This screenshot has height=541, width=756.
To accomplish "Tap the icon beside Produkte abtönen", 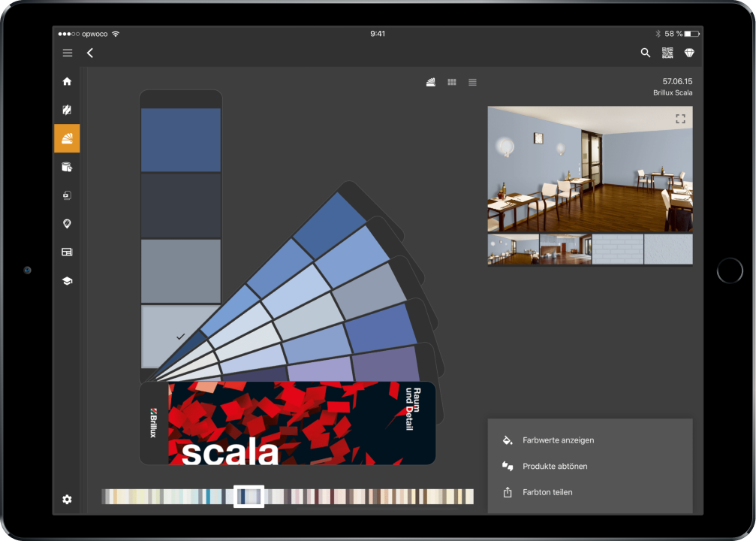I will [x=508, y=466].
